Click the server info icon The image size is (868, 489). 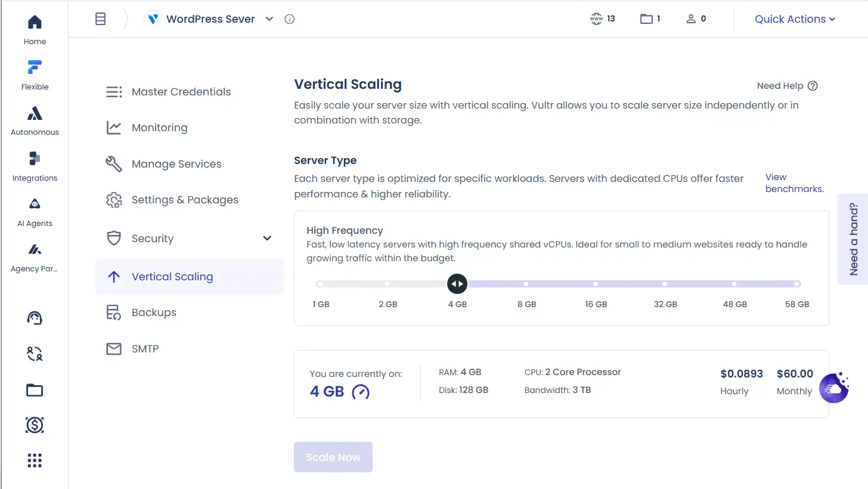click(290, 19)
